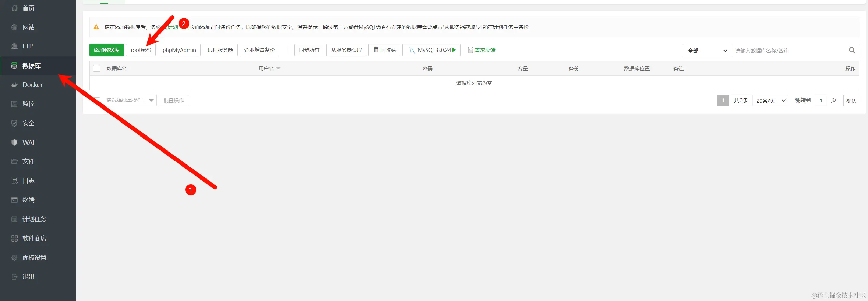Screen dimensions: 868x301
Task: Click the scheduled tasks calendar icon
Action: (14, 219)
